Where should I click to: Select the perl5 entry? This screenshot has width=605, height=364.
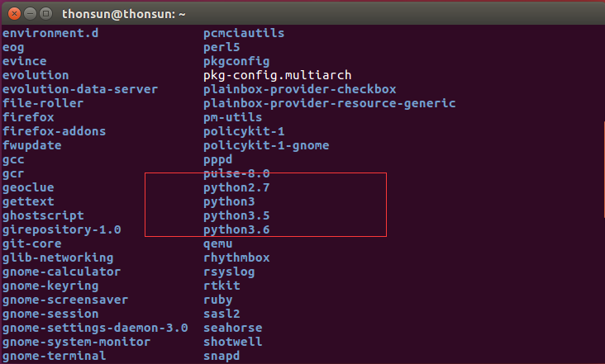coord(222,47)
